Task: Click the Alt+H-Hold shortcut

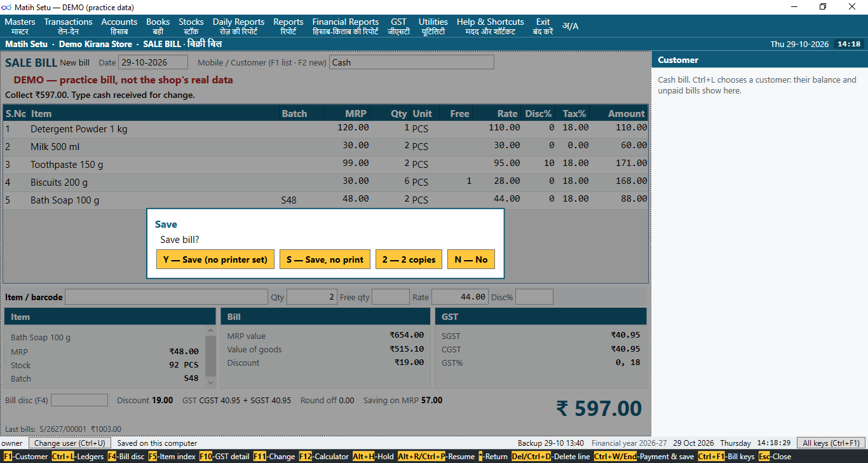Action: tap(373, 457)
